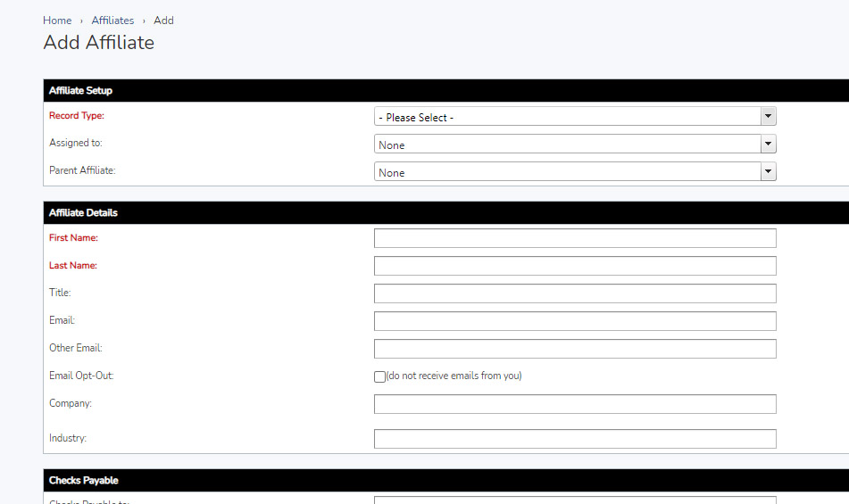Click the Add Affiliate page title
The height and width of the screenshot is (504, 849).
98,43
